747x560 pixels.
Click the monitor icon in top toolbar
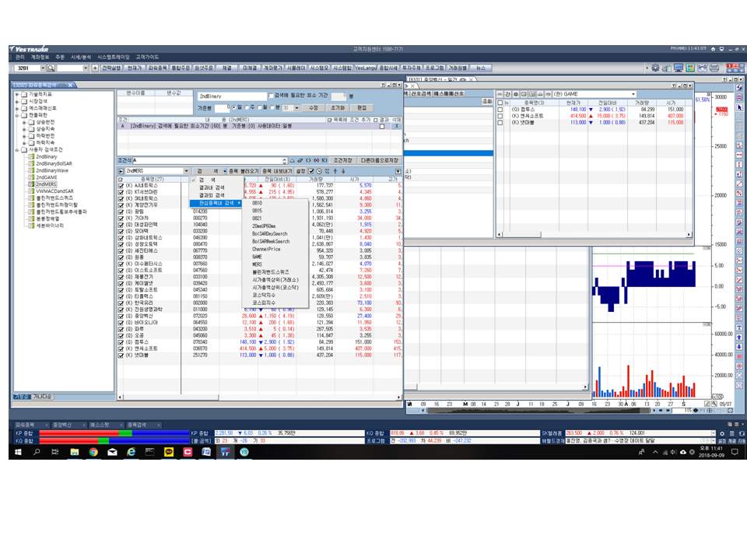(x=678, y=68)
